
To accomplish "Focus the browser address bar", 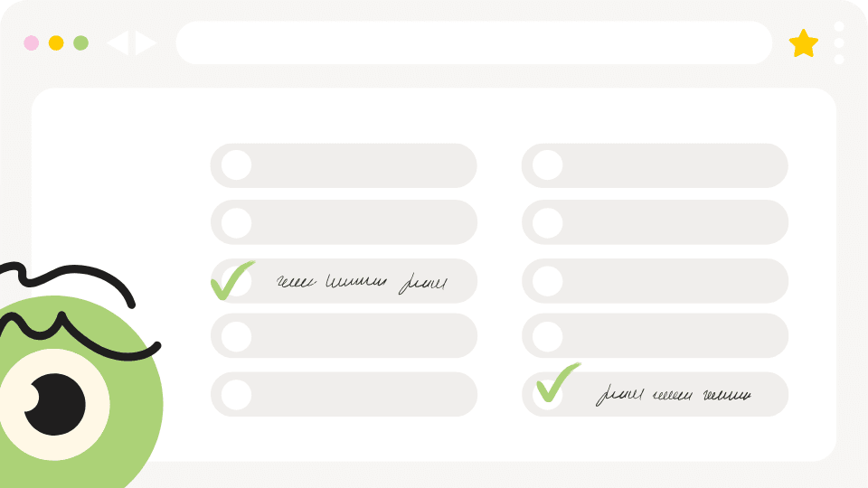I will (474, 42).
